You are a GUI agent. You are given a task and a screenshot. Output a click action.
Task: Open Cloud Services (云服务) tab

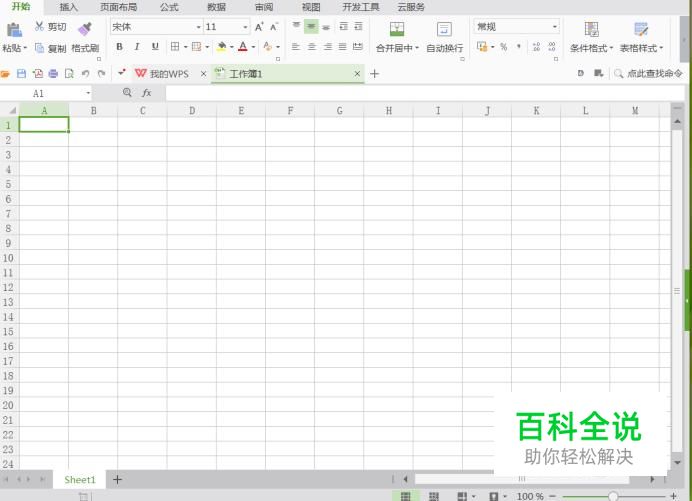411,7
